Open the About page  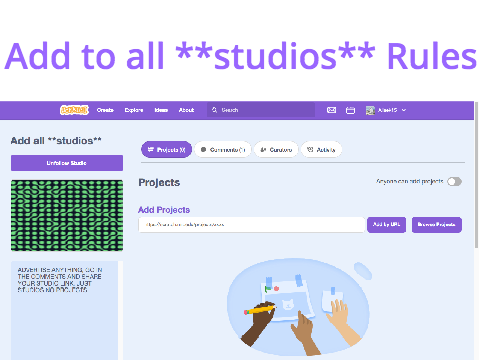click(x=186, y=110)
